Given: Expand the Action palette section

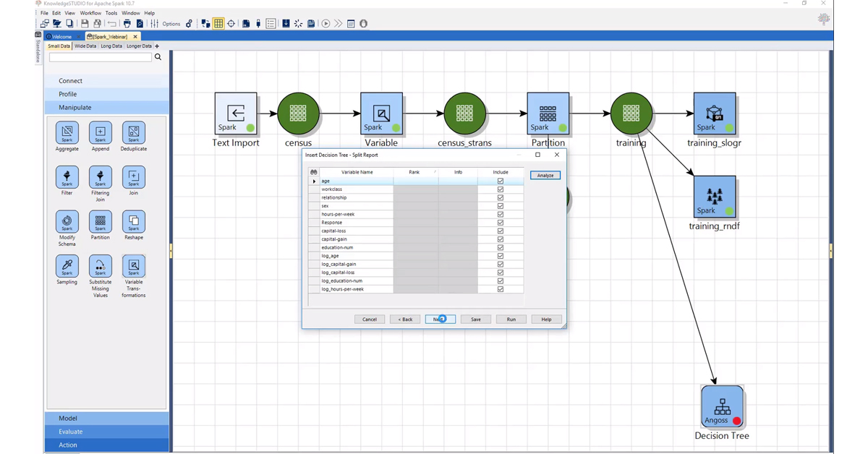Looking at the screenshot, I should [x=106, y=445].
